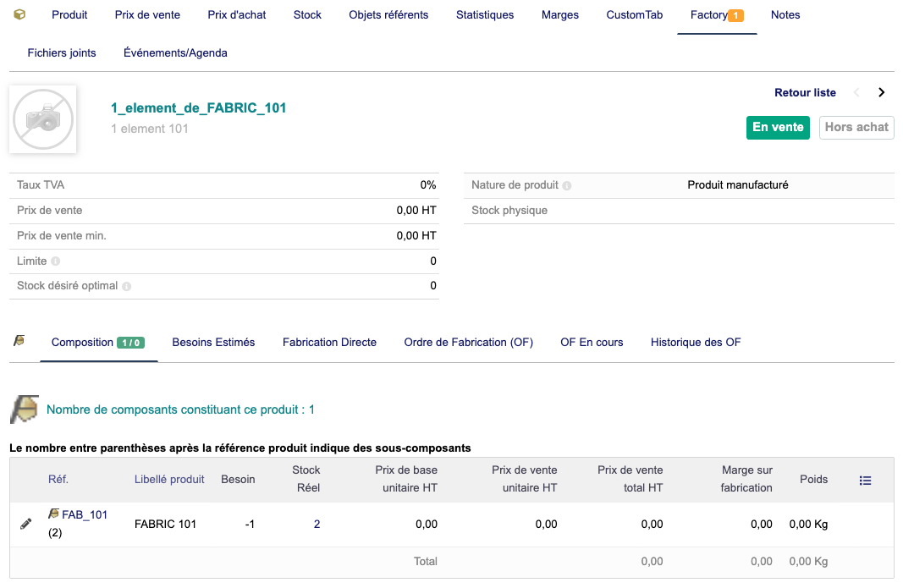Open the Produit tab
Image resolution: width=903 pixels, height=588 pixels.
[x=69, y=15]
